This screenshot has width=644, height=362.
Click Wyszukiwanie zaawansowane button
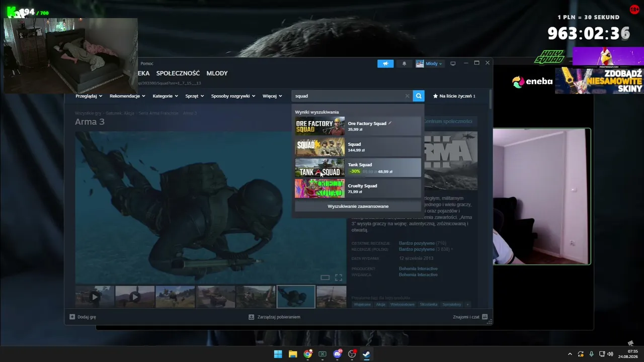point(358,206)
